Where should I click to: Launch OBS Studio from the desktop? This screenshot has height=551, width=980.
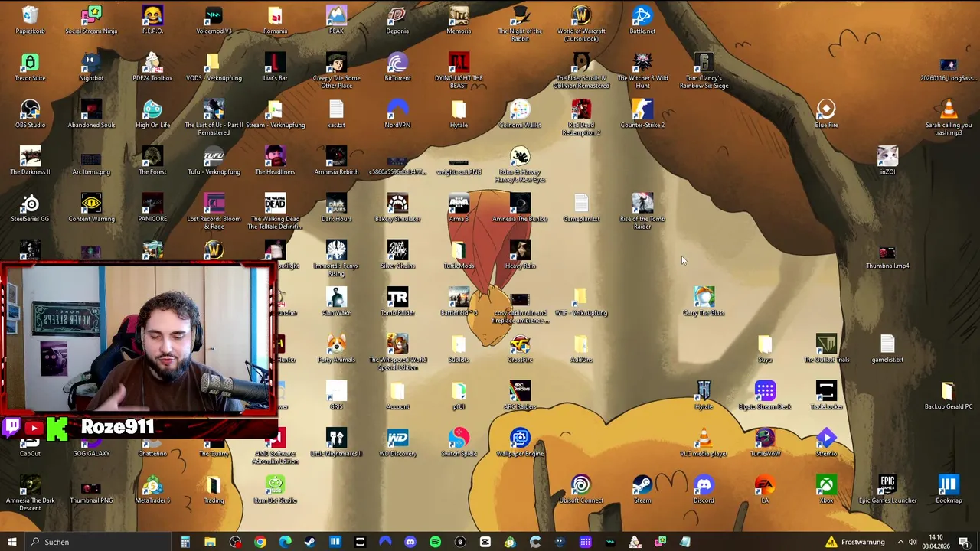coord(30,113)
